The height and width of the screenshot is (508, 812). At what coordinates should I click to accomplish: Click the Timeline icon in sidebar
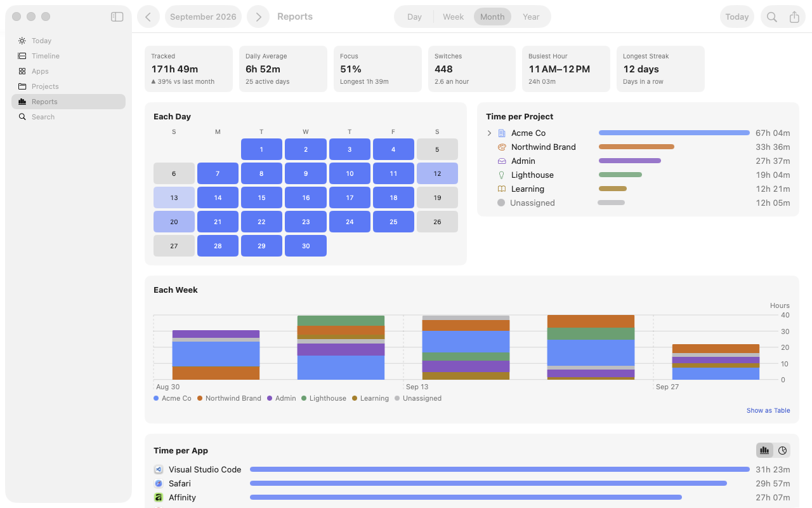22,56
